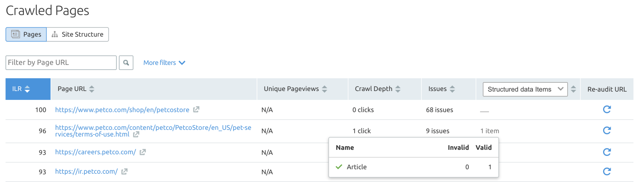Sort by Unique Pageviews column
Screen dimensions: 644x182
[x=325, y=89]
